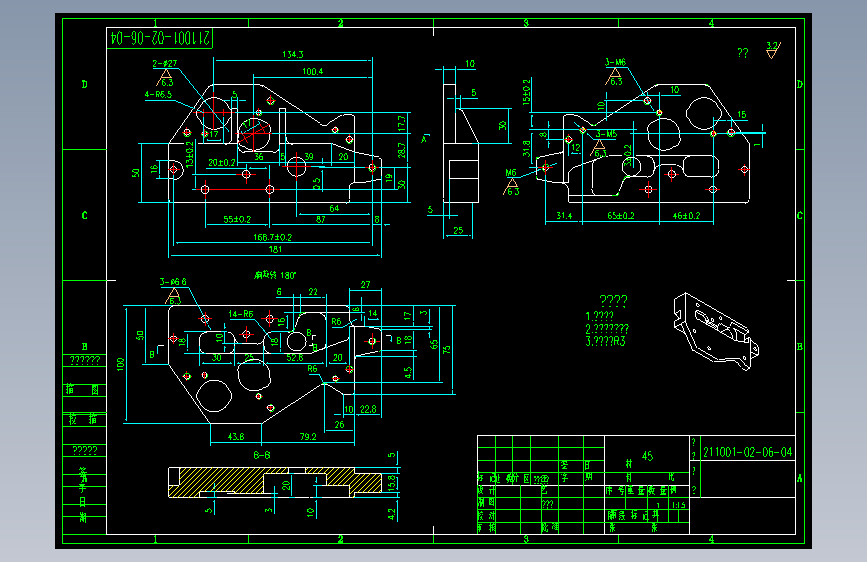Click the 180° rotation note
The width and height of the screenshot is (867, 562).
[x=275, y=275]
